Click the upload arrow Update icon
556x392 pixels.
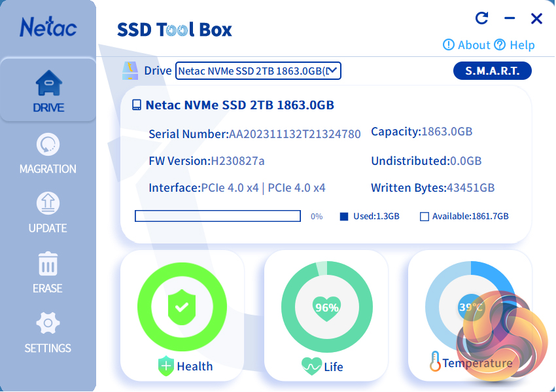tap(48, 204)
